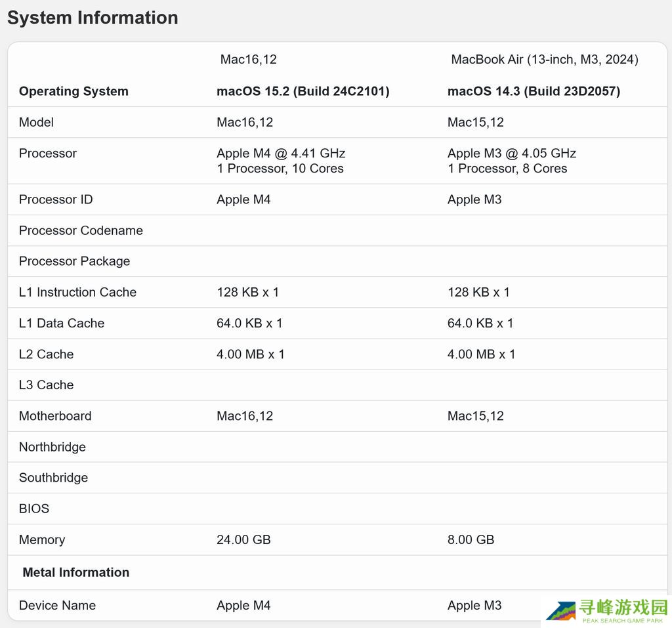This screenshot has height=628, width=672.
Task: Click the L1 Instruction Cache label
Action: pos(77,292)
